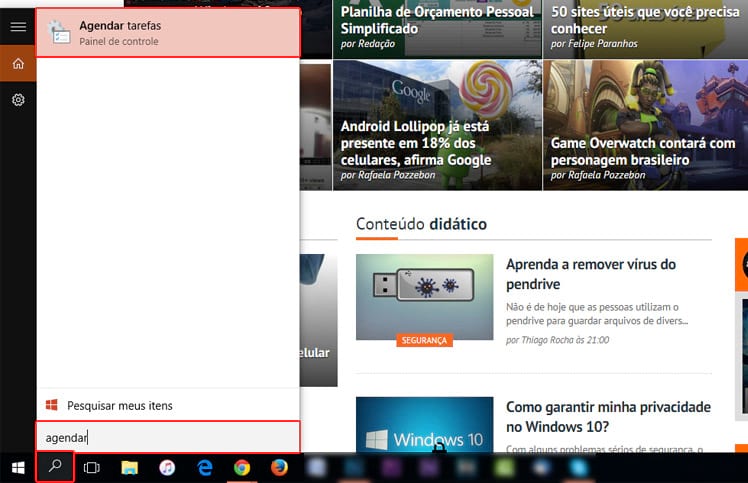Click the taskbar search magnifier icon
This screenshot has height=483, width=748.
55,466
